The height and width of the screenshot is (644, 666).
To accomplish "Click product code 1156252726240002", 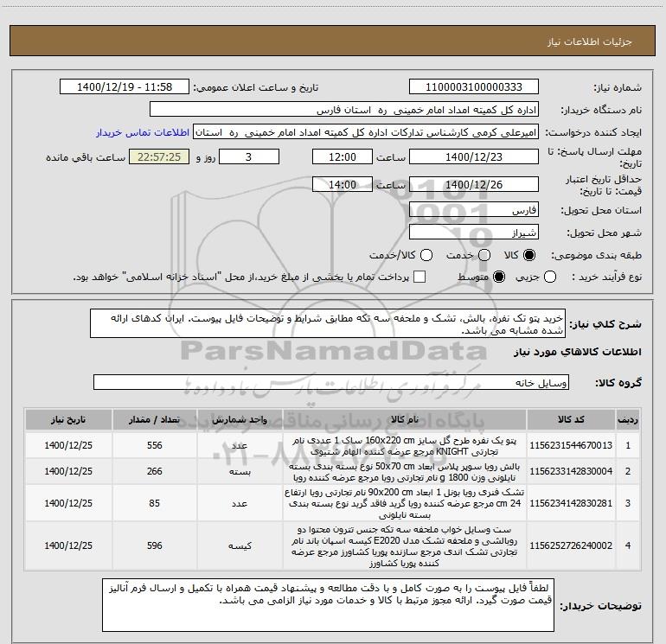I will (x=571, y=545).
